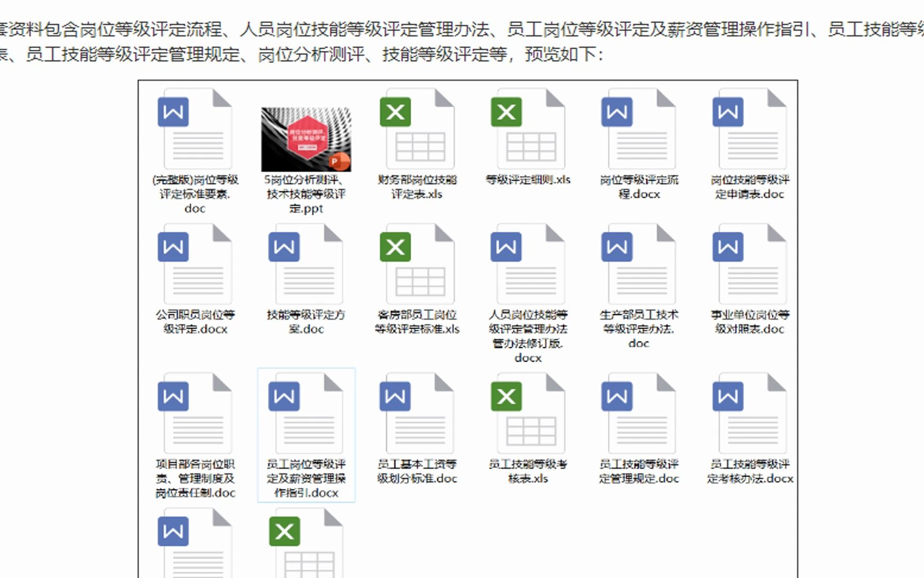Screen dimensions: 924x578
Task: Click the file name 员工技能等级评定考核办法.docx
Action: pos(750,471)
